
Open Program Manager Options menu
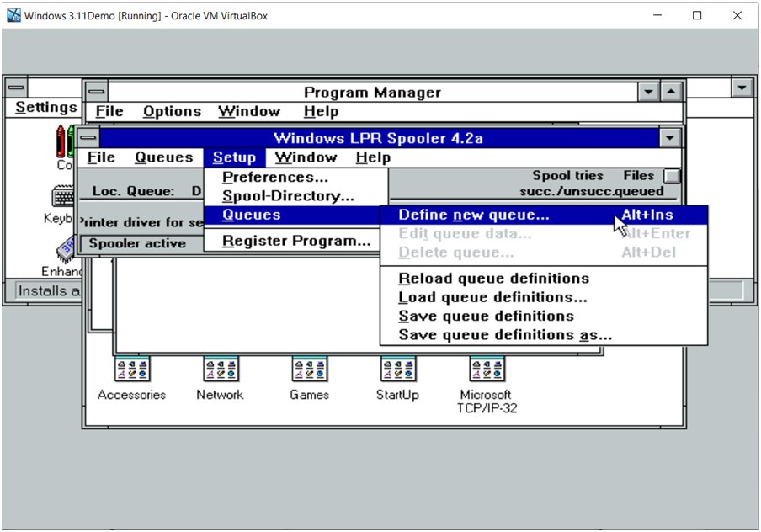(x=173, y=112)
